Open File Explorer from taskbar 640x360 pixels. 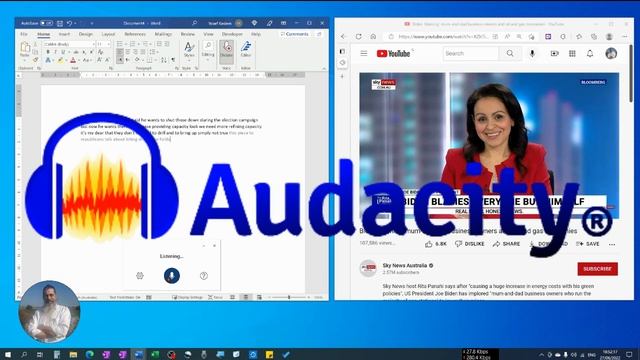click(x=73, y=354)
